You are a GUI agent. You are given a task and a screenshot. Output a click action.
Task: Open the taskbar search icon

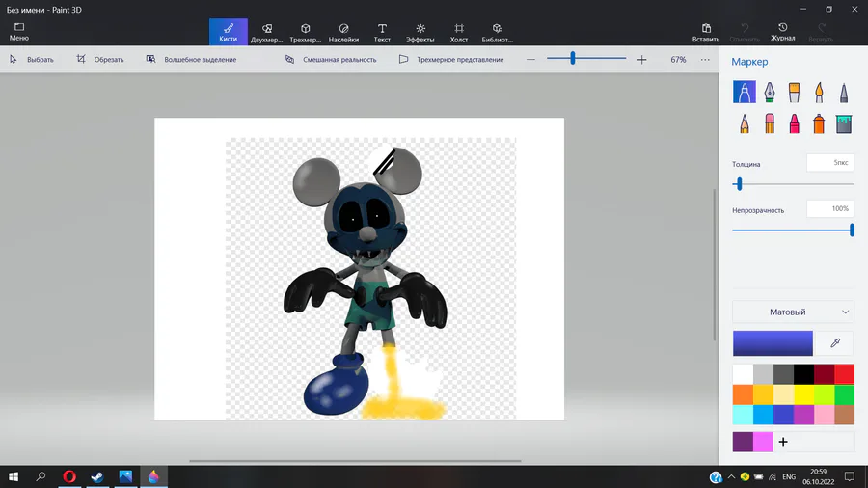point(41,476)
